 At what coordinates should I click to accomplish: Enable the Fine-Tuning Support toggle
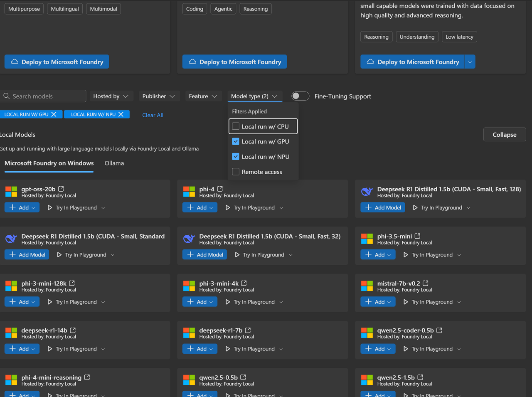click(x=300, y=96)
